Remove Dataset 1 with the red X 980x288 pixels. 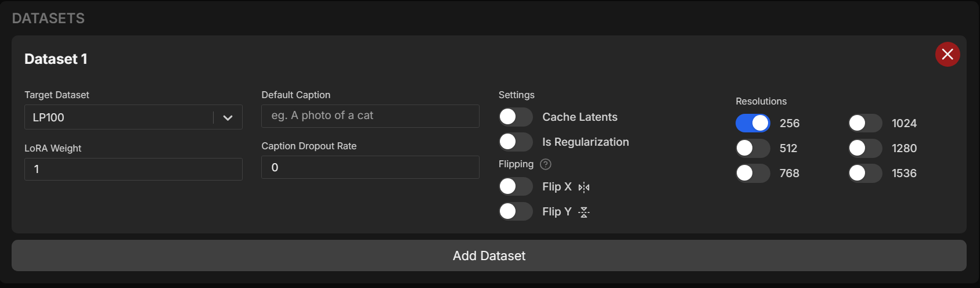click(x=947, y=55)
